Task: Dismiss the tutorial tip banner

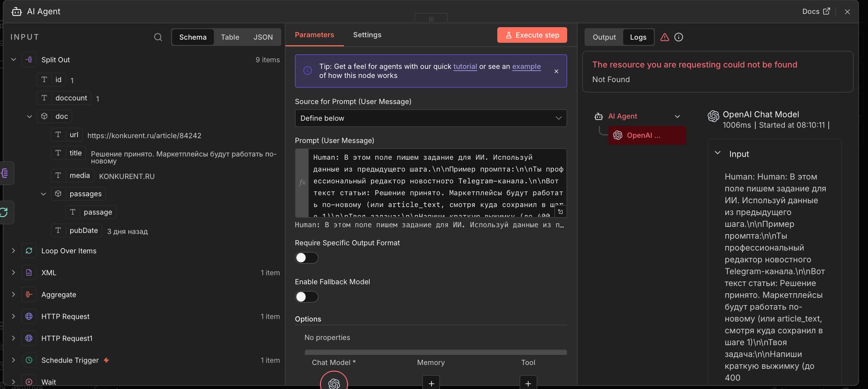Action: click(x=556, y=71)
